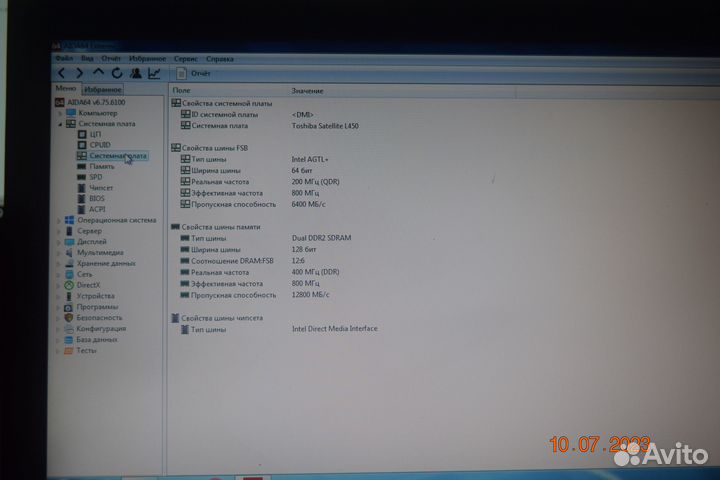Select the Свойства шины FSB group header

pos(210,148)
